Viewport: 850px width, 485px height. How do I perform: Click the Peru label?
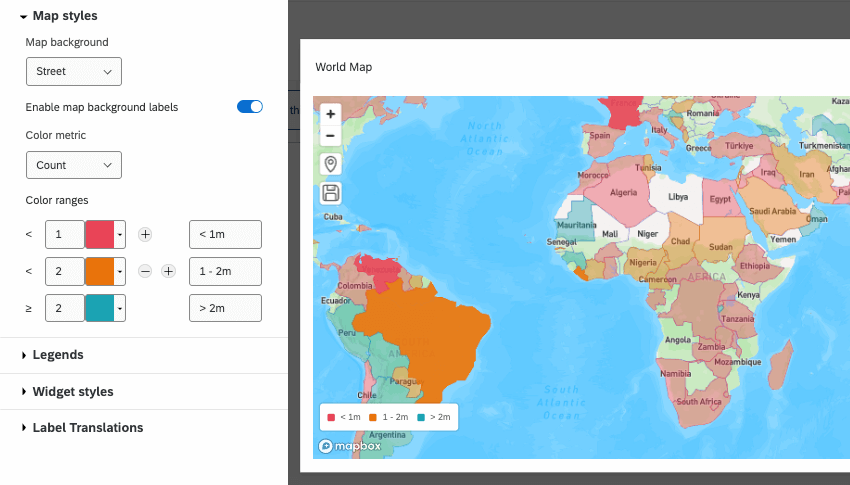347,333
